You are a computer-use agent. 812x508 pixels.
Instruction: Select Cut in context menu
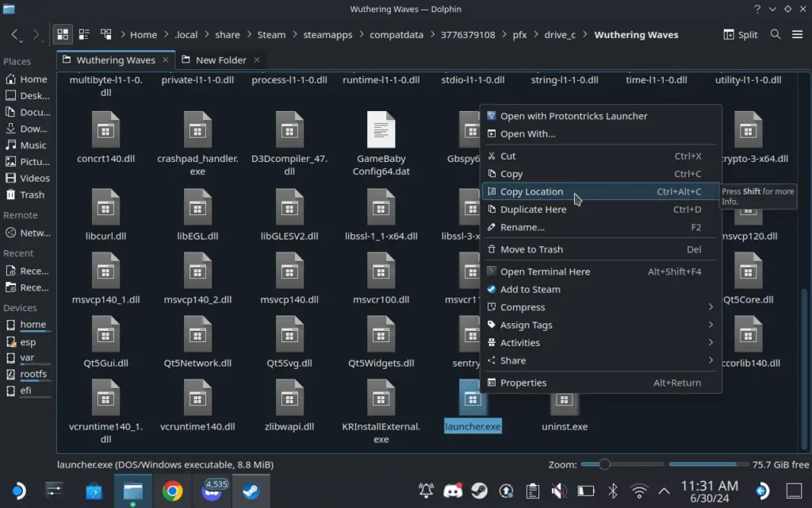click(601, 156)
